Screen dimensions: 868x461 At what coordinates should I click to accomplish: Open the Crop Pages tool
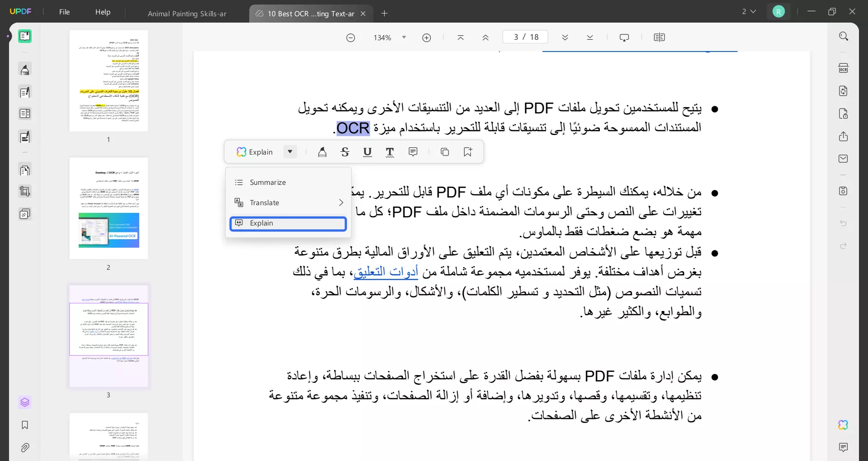click(x=25, y=192)
